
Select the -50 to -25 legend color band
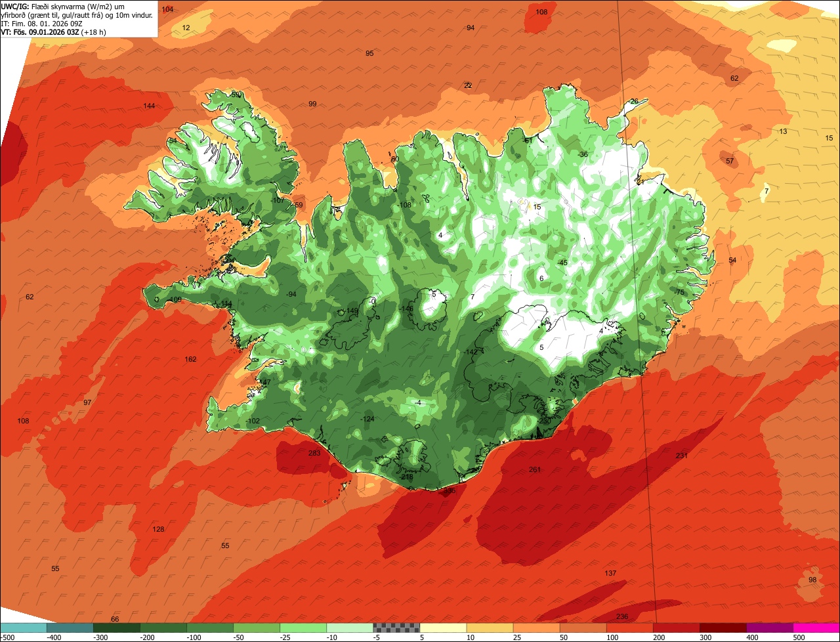pyautogui.click(x=257, y=628)
